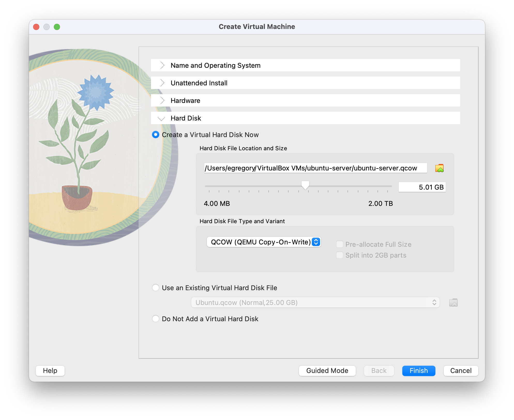Viewport: 514px width, 420px height.
Task: Open the QCOW disk file type dropdown
Action: pyautogui.click(x=264, y=242)
